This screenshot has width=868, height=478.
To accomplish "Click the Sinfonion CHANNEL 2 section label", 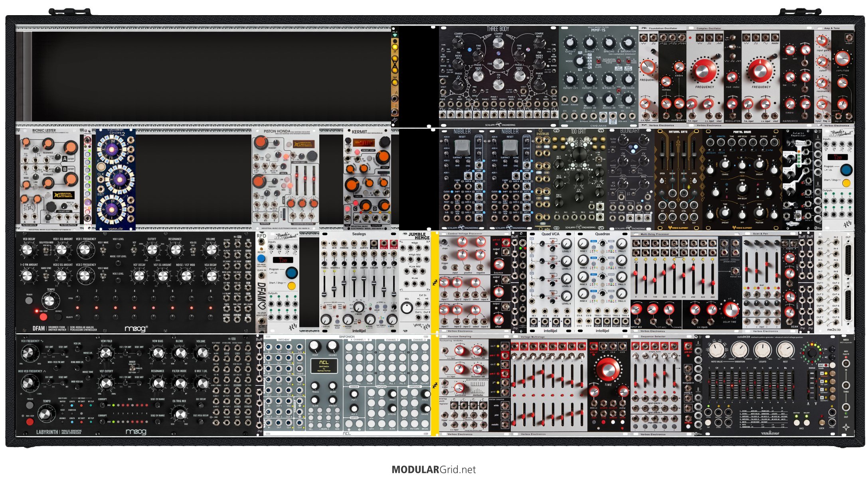I will pyautogui.click(x=392, y=340).
